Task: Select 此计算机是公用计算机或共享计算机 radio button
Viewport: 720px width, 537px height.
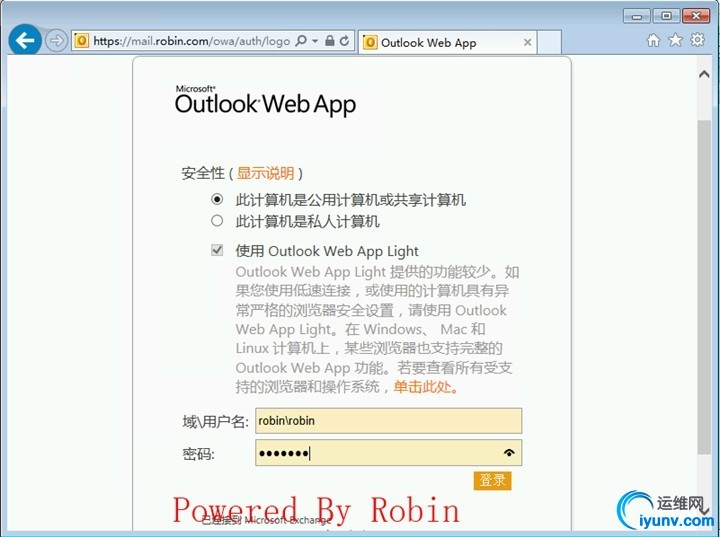Action: pyautogui.click(x=217, y=199)
